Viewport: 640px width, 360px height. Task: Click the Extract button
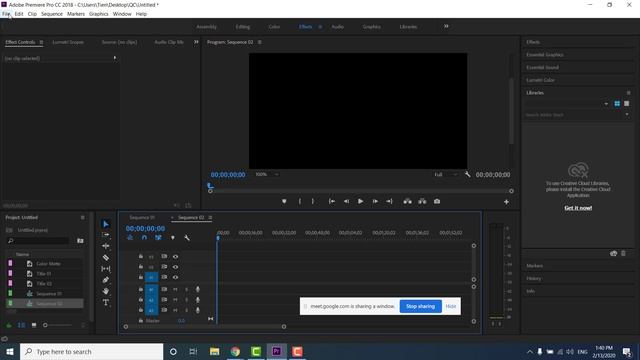coord(422,201)
